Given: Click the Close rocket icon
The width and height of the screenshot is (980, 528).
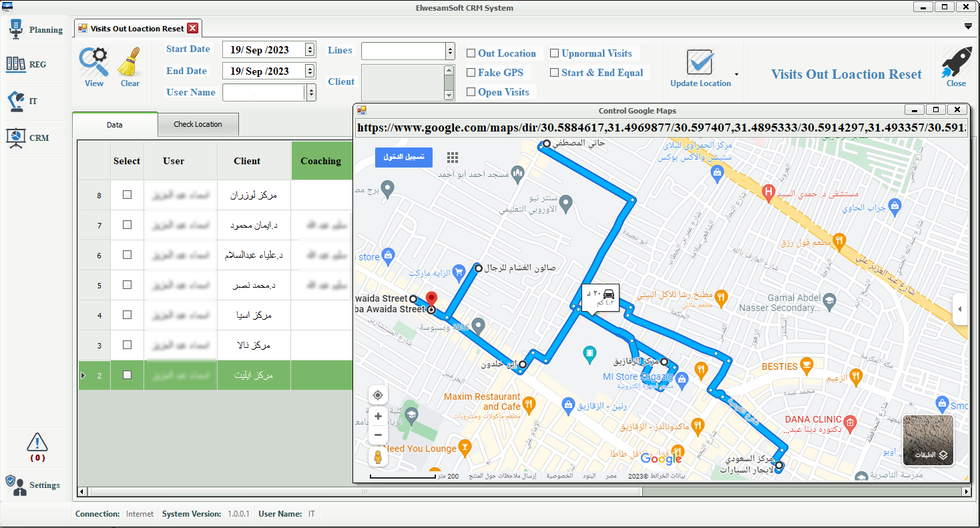Looking at the screenshot, I should 956,62.
